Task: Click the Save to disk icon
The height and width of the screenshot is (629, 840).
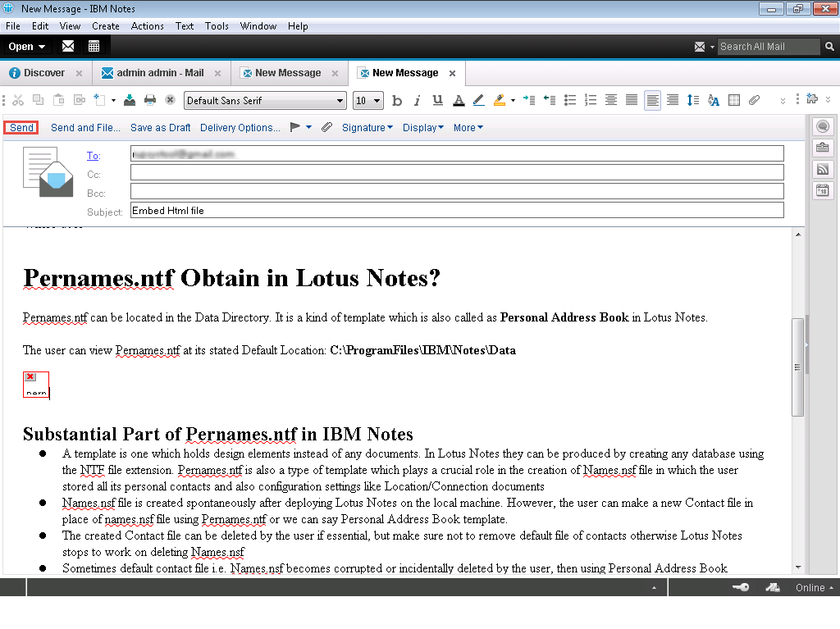Action: pyautogui.click(x=130, y=100)
